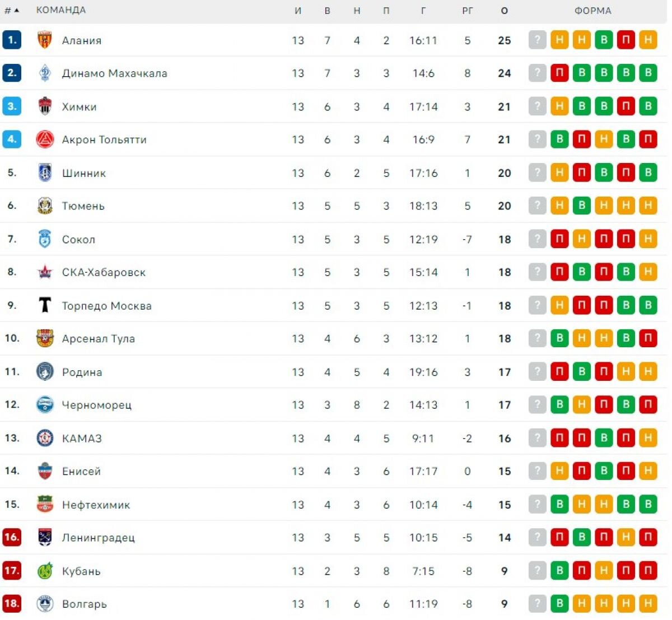Viewport: 672px width, 620px height.
Task: Click the Акрон Тольятти red crest
Action: pyautogui.click(x=45, y=139)
